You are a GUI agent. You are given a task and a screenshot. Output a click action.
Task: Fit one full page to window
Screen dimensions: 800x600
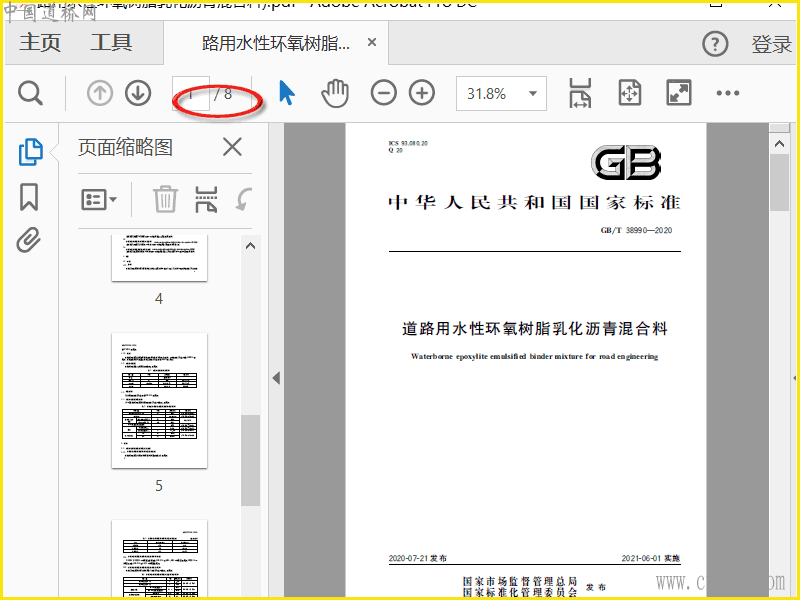click(x=629, y=93)
